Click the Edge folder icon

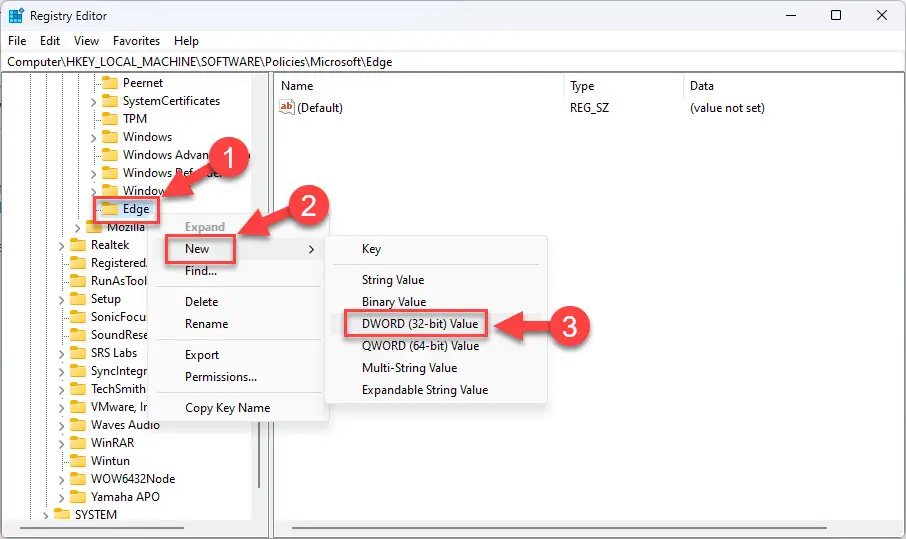(x=110, y=209)
